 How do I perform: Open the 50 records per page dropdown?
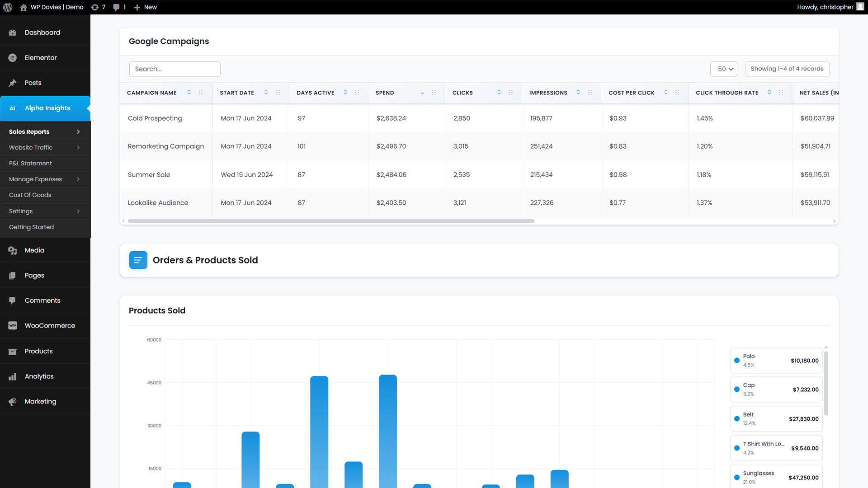724,69
